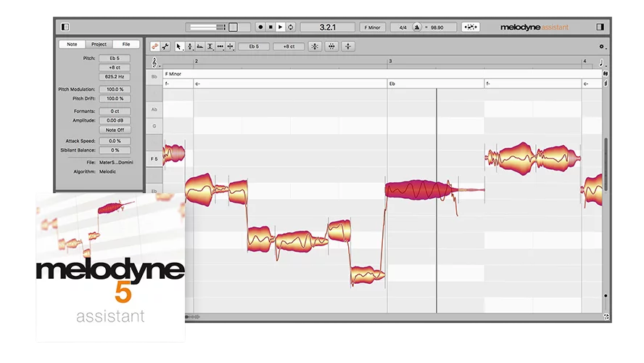Switch to the File tab

125,44
